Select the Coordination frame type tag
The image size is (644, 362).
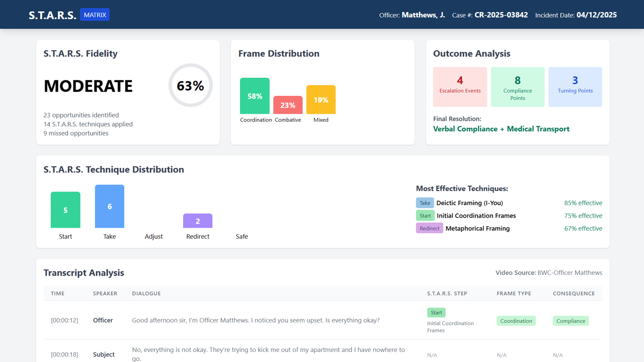click(x=516, y=320)
